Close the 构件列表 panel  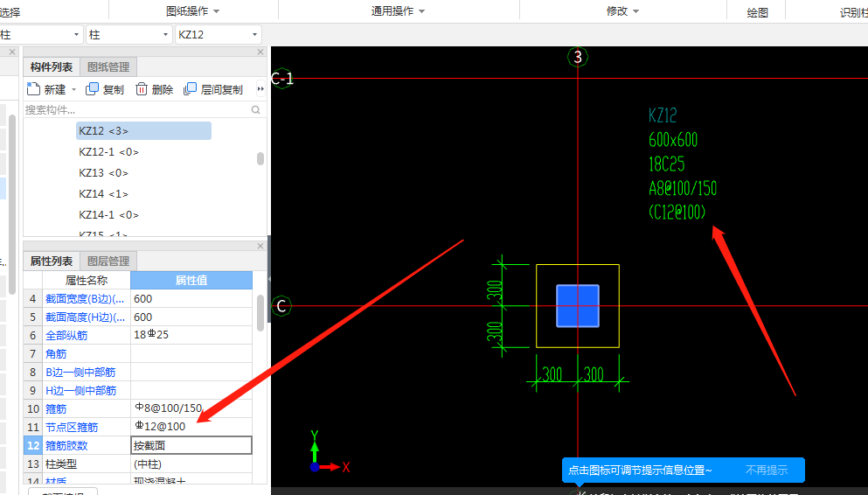pyautogui.click(x=260, y=52)
